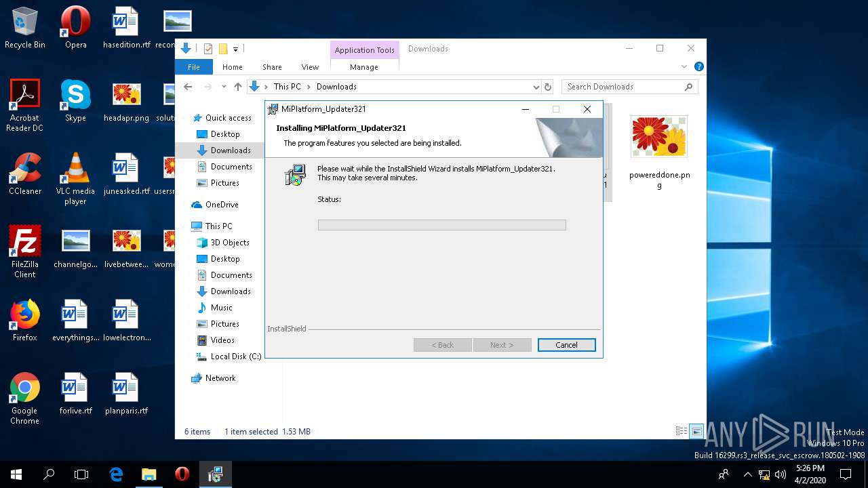Open Opera from taskbar
This screenshot has height=488, width=868.
(182, 474)
